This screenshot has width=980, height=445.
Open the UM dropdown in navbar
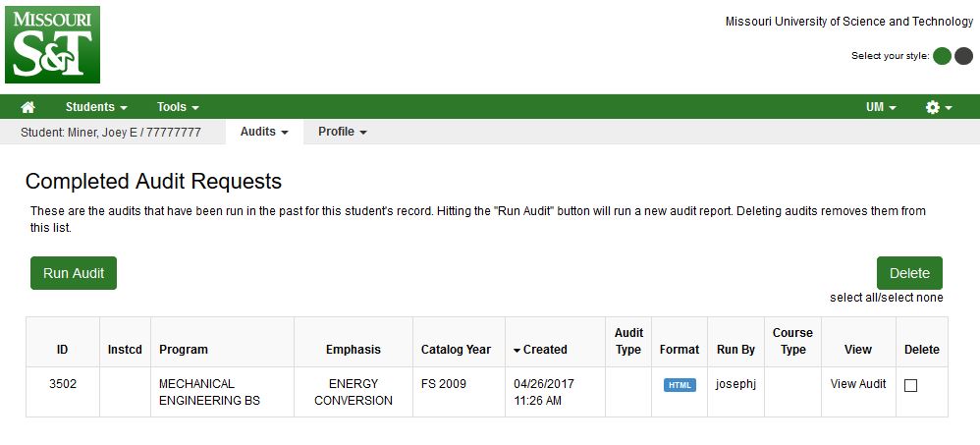pos(881,107)
